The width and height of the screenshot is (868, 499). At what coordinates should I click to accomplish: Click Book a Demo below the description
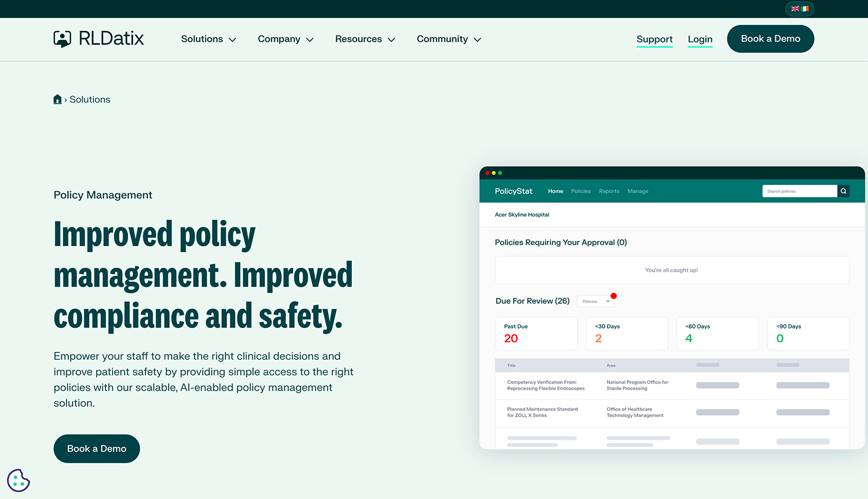point(97,449)
